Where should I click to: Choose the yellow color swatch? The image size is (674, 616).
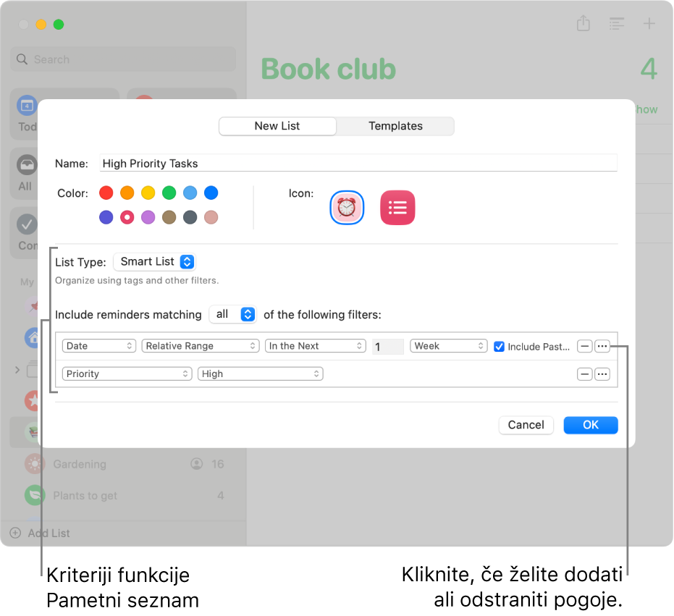pos(148,193)
